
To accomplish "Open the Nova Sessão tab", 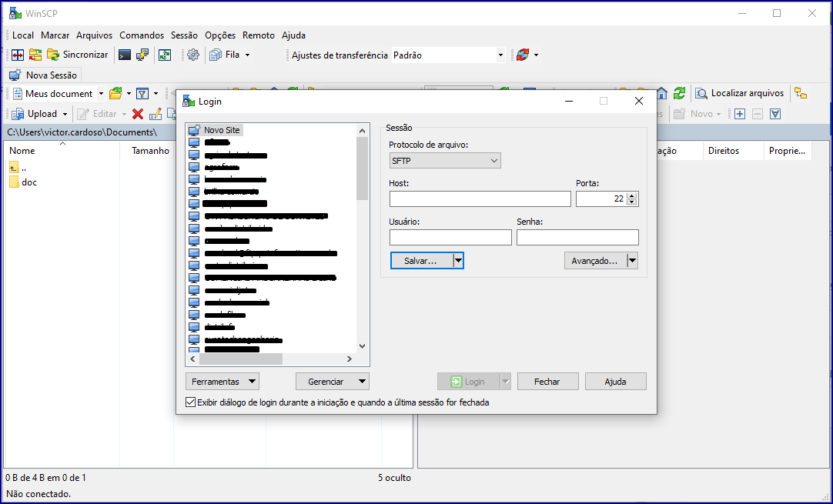I will 44,75.
